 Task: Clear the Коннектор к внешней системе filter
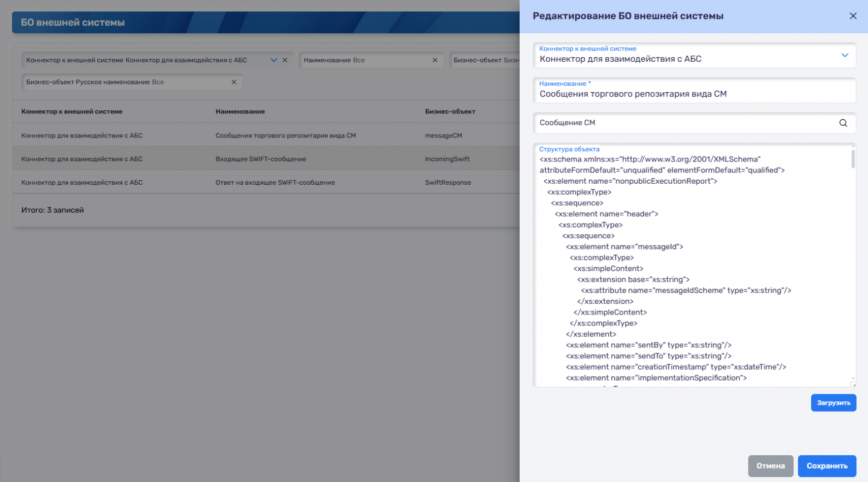point(285,60)
